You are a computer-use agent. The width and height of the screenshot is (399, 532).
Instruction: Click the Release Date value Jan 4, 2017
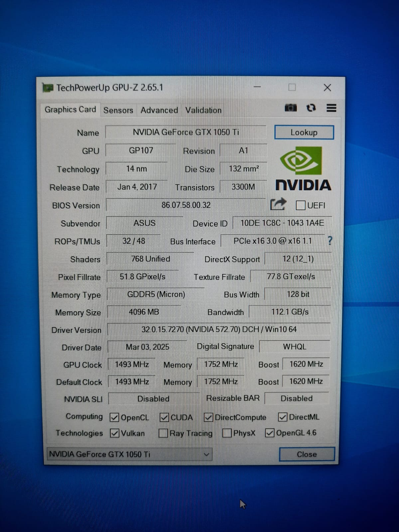pyautogui.click(x=137, y=187)
